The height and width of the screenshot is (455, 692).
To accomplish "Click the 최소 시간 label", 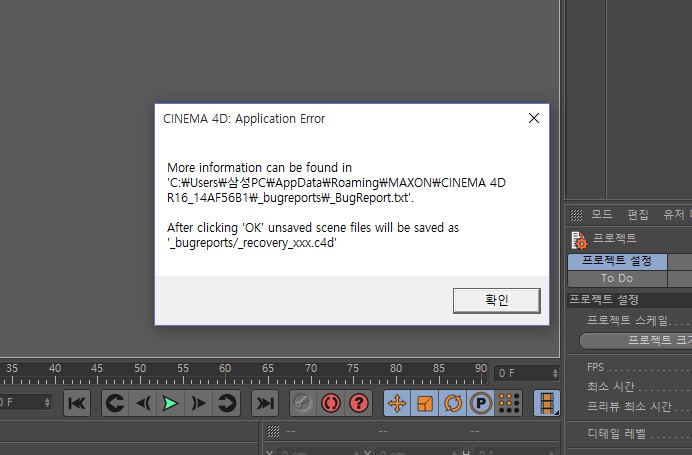I will [x=611, y=387].
